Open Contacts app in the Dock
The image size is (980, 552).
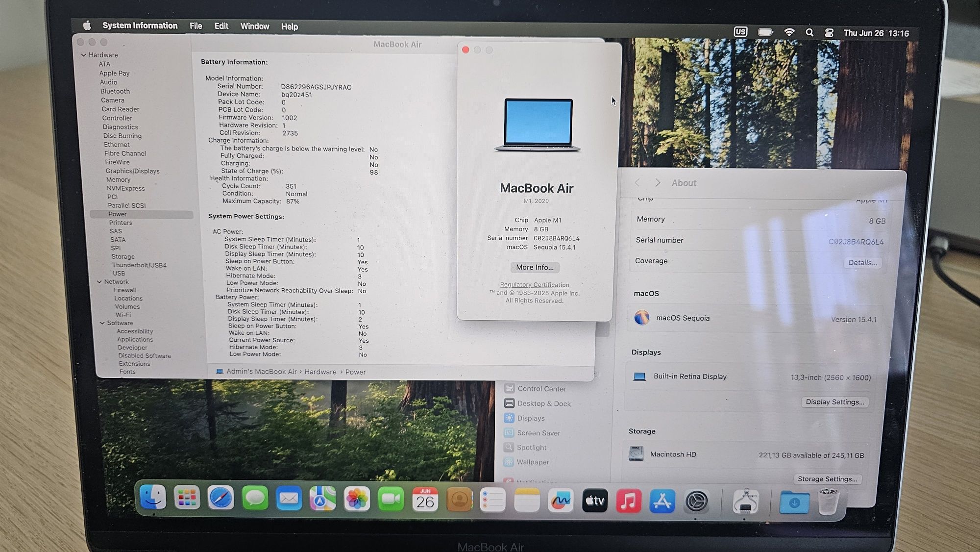(x=459, y=500)
